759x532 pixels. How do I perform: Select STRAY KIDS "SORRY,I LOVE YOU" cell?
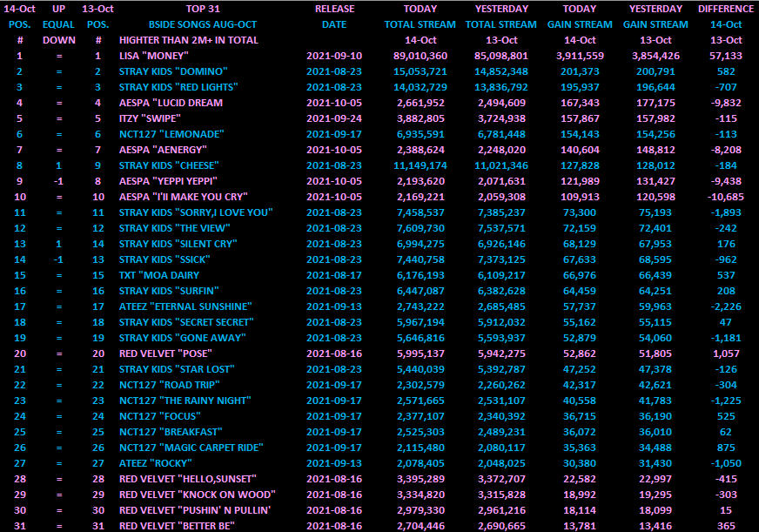click(196, 212)
